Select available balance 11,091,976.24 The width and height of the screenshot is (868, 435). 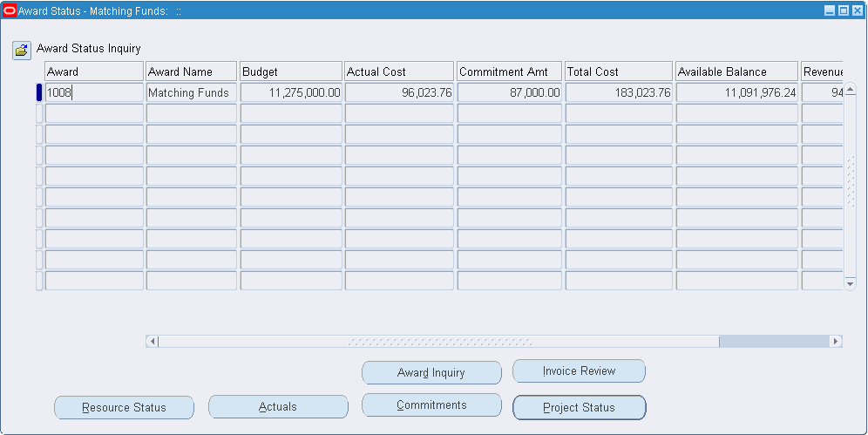coord(736,92)
